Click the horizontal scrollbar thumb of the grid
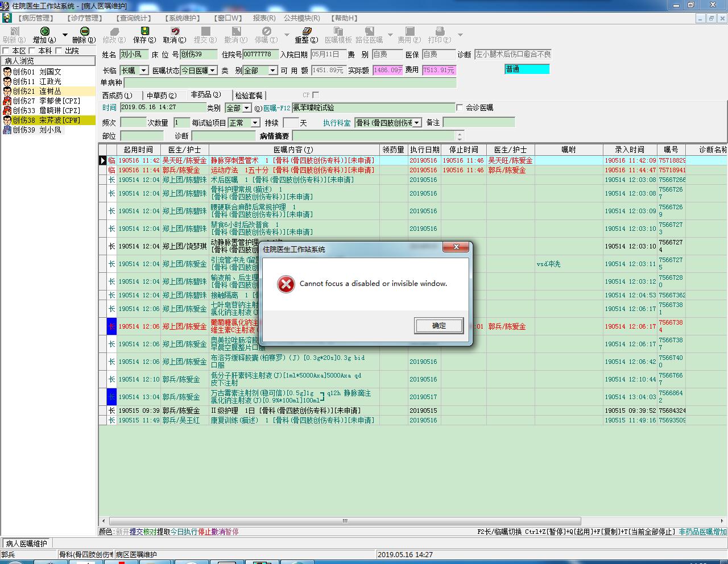 click(x=344, y=521)
